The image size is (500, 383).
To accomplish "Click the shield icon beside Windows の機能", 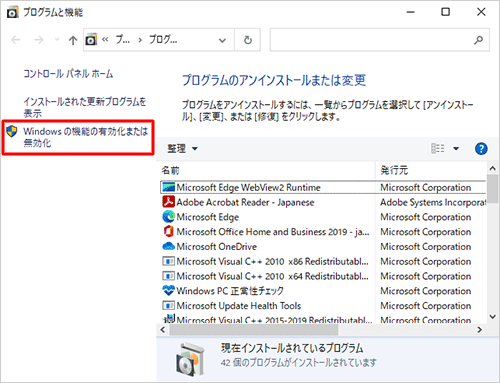I will click(x=12, y=131).
